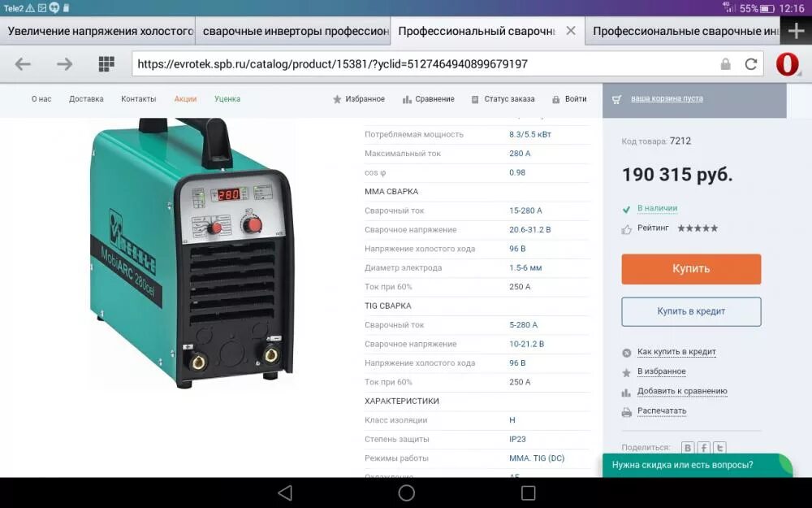Viewport: 812px width, 508px height.
Task: Click the thumbs-up rating icon
Action: [627, 229]
